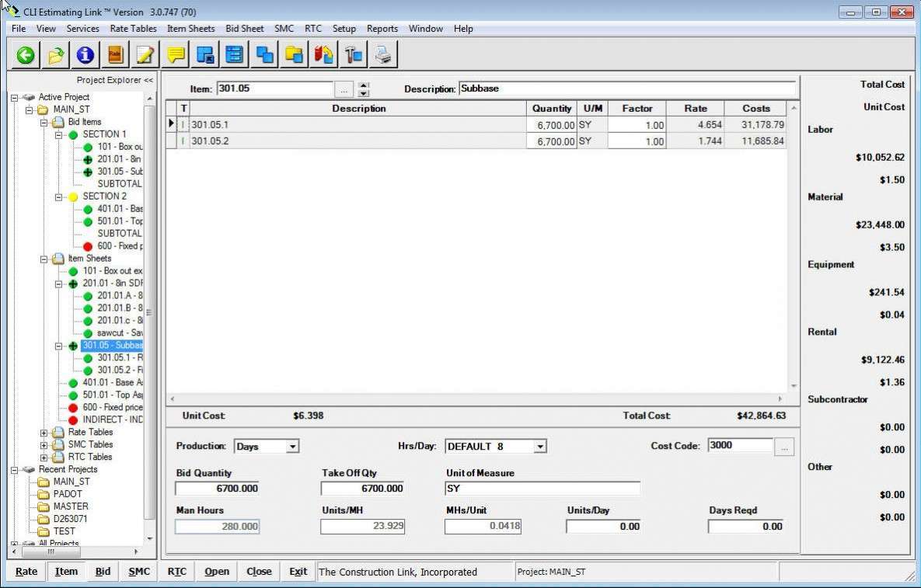Click the Active Project drive icon
Screen dimensions: 921x588
click(29, 97)
